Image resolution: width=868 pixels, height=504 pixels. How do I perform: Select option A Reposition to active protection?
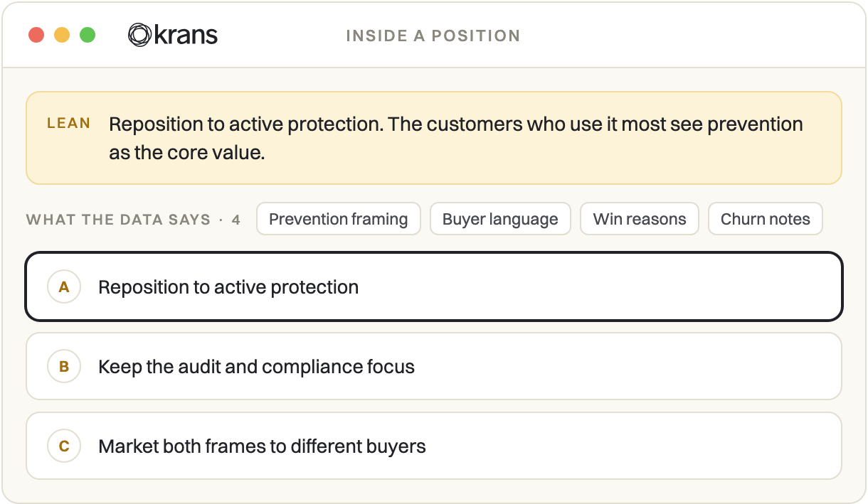(434, 287)
